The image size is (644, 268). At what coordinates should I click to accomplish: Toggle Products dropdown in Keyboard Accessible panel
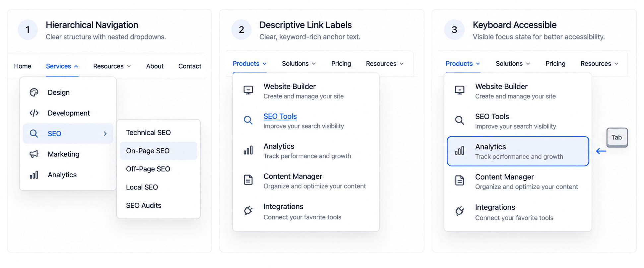pyautogui.click(x=463, y=64)
